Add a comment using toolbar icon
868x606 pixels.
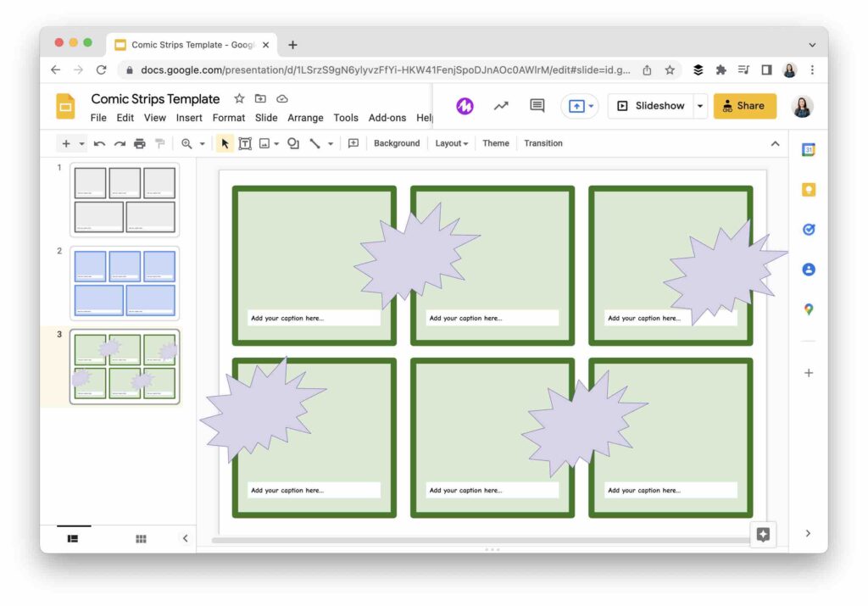click(x=353, y=143)
